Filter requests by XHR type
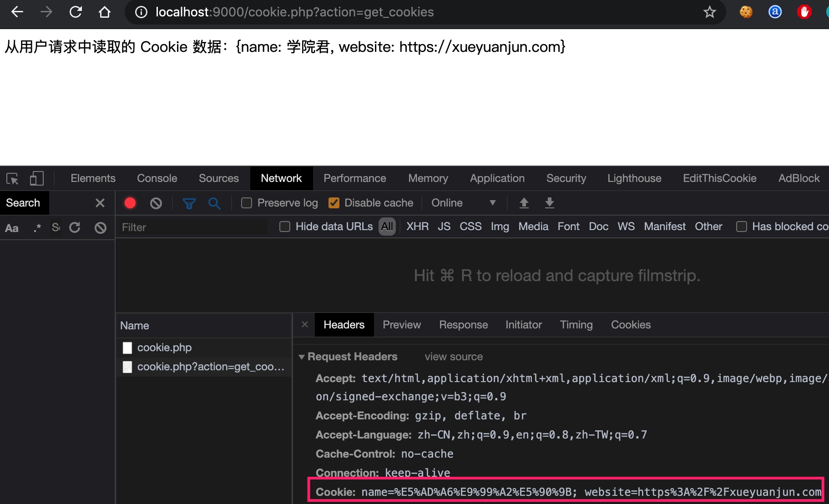 point(417,227)
